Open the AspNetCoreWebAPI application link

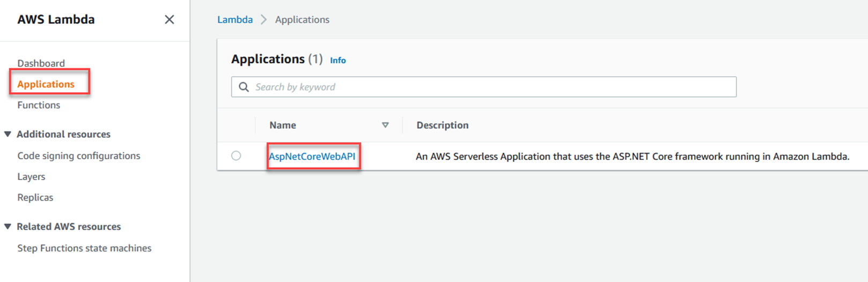312,157
